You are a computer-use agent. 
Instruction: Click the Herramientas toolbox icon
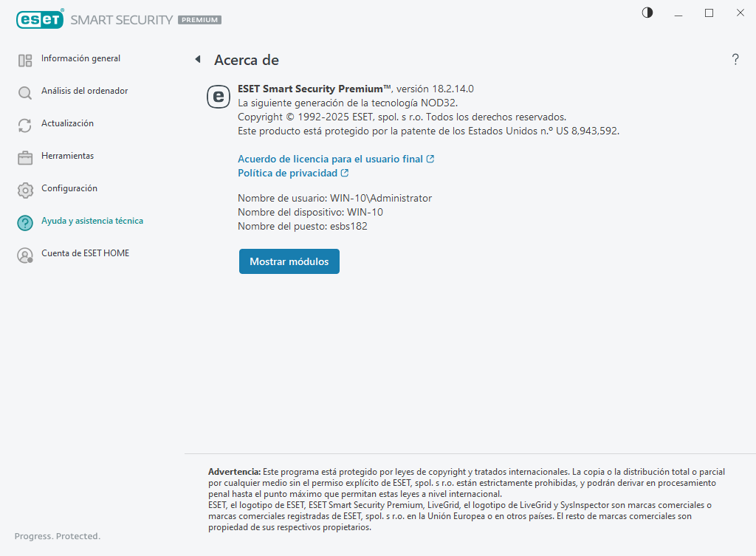click(x=25, y=158)
